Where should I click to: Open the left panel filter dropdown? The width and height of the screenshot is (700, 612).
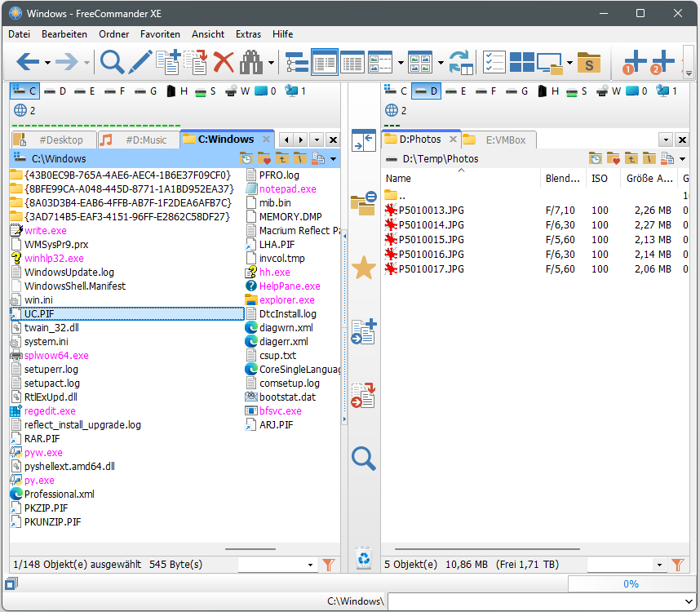[x=310, y=565]
